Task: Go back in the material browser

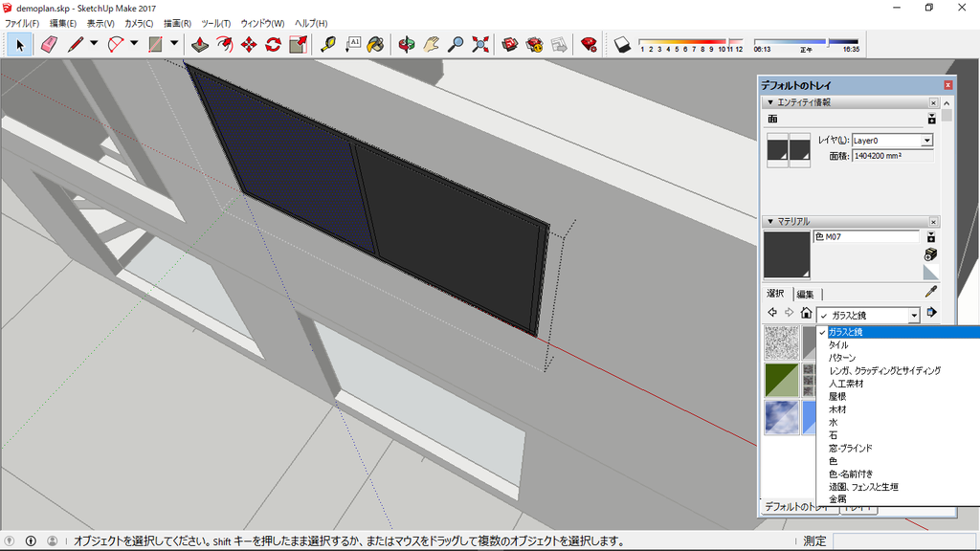Action: pyautogui.click(x=772, y=313)
